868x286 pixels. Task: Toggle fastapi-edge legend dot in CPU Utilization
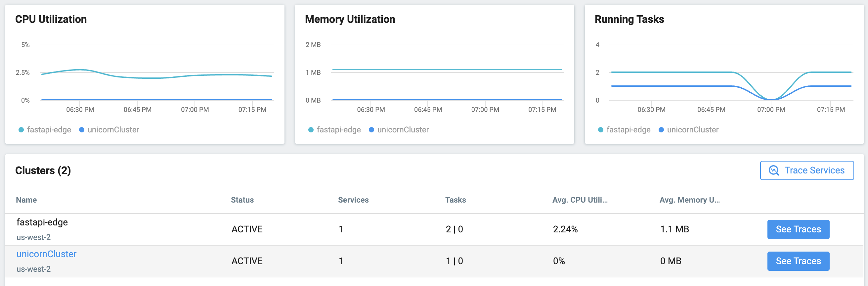tap(21, 130)
